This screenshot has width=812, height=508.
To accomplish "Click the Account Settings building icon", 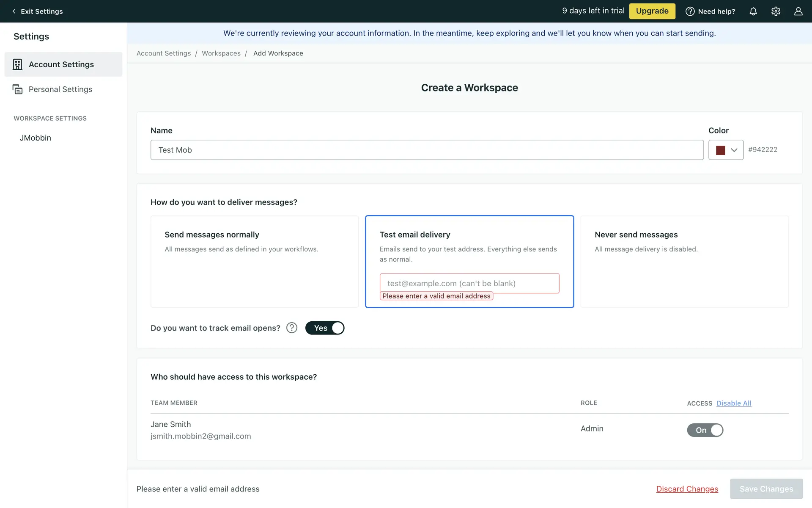I will click(x=17, y=64).
